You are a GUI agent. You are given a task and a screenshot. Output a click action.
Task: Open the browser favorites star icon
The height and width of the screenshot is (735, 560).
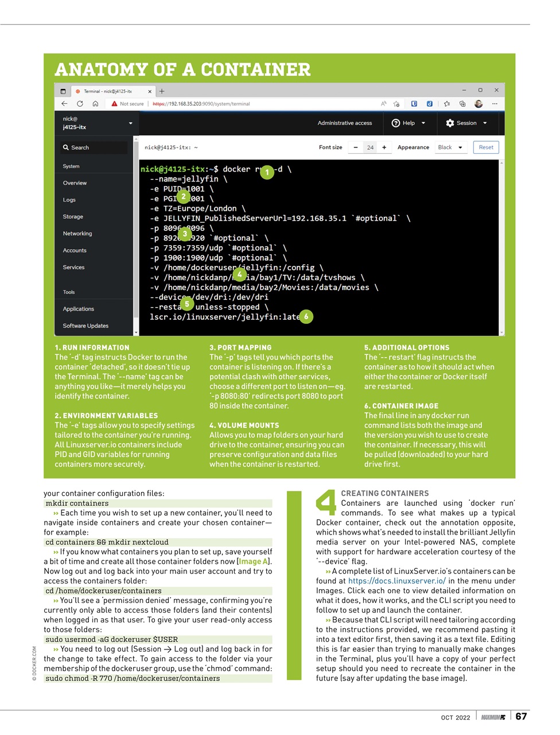pos(446,104)
